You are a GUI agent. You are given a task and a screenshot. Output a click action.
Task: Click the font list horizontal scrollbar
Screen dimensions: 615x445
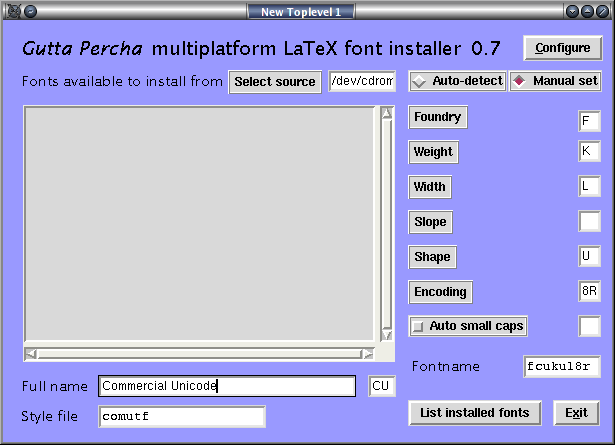tap(200, 352)
